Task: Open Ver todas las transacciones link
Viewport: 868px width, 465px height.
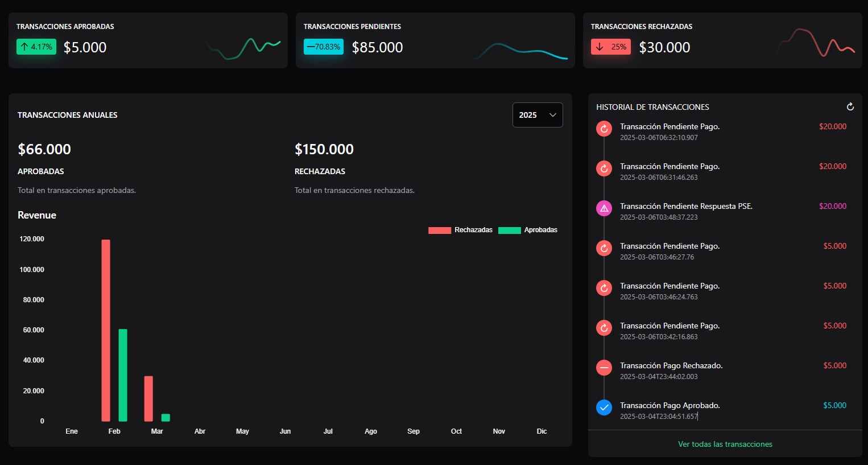Action: 725,444
